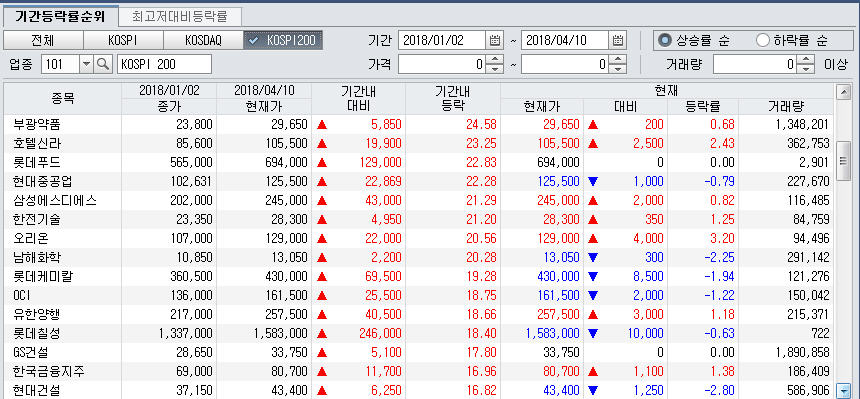Open the start date calendar picker

[x=494, y=40]
